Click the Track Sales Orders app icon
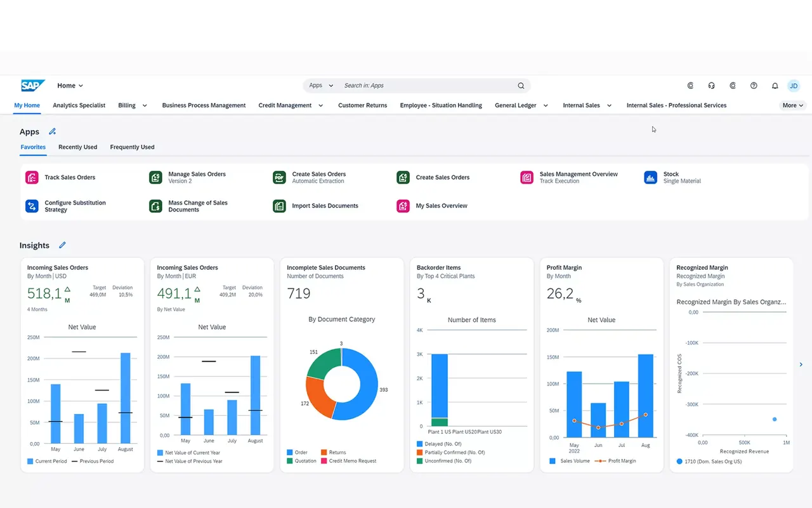 (x=32, y=177)
